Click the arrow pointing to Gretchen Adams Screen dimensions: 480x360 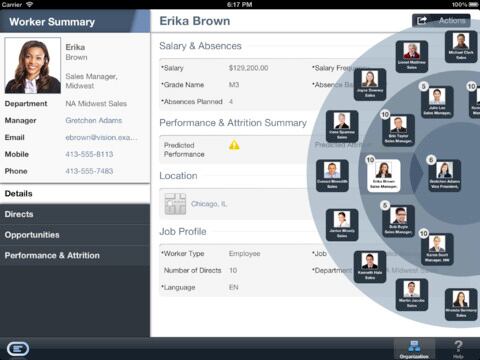tap(416, 173)
